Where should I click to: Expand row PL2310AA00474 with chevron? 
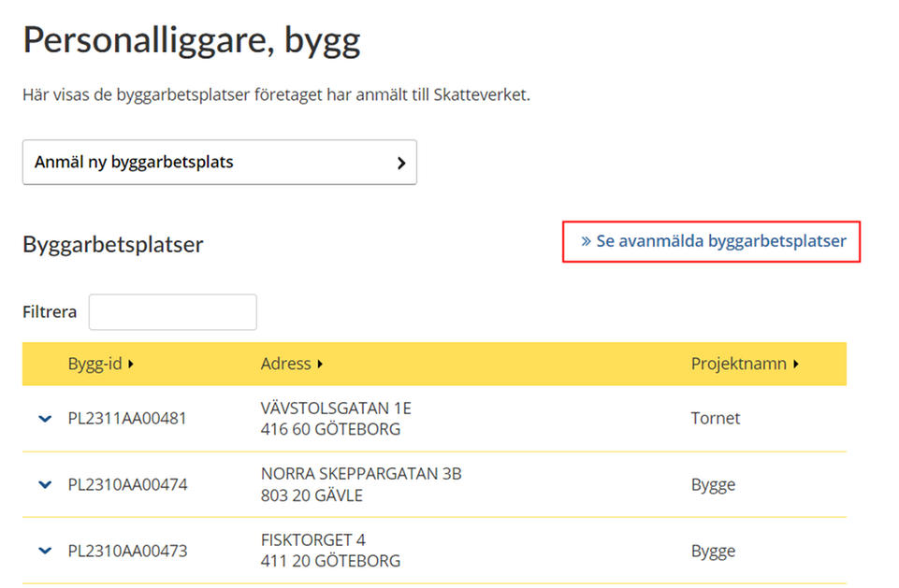(45, 485)
